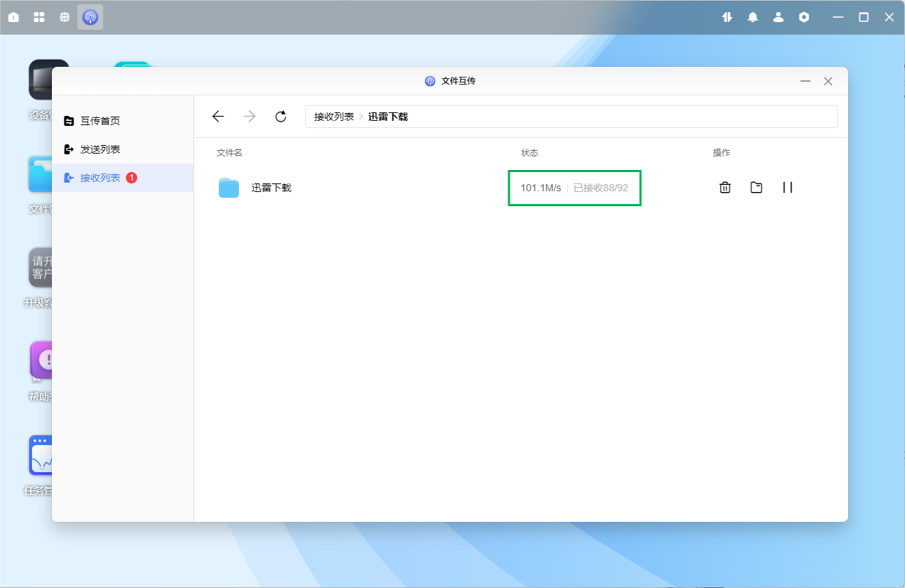Delete the 迅雷下载 transfer with trash icon
Image resolution: width=905 pixels, height=588 pixels.
725,188
